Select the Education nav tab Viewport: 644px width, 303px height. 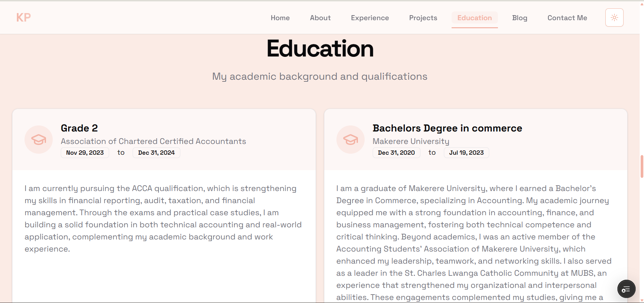coord(474,18)
